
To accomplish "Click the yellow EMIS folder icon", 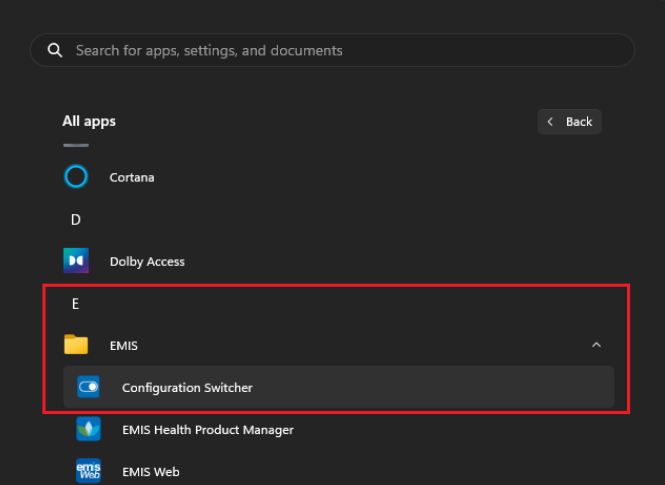I will point(76,345).
